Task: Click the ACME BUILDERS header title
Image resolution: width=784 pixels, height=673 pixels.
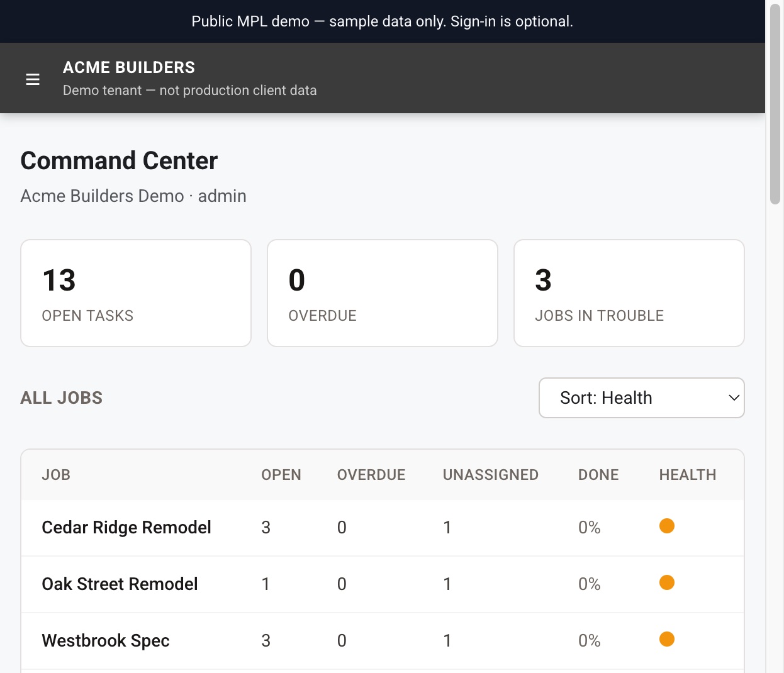Action: (x=129, y=67)
